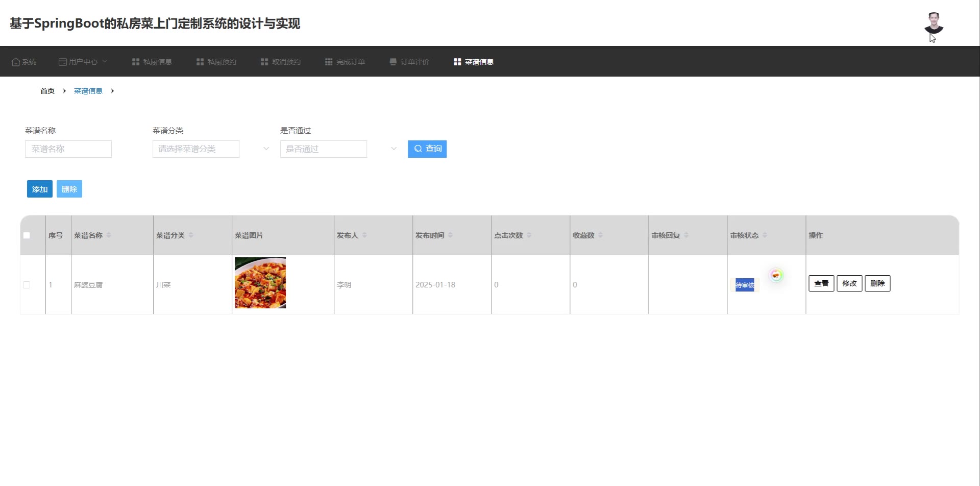
Task: Click the 首页 breadcrumb link
Action: tap(47, 91)
